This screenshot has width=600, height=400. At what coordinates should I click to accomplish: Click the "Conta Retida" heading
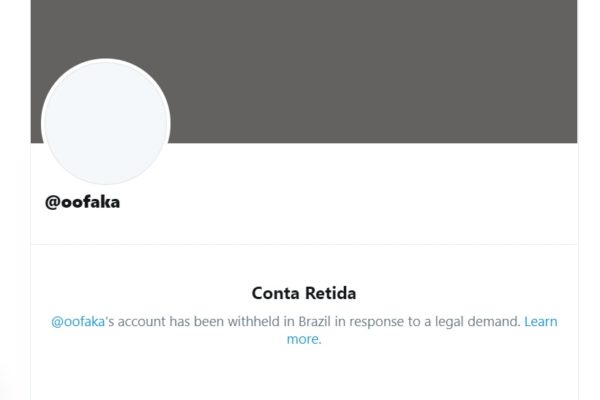tap(304, 293)
